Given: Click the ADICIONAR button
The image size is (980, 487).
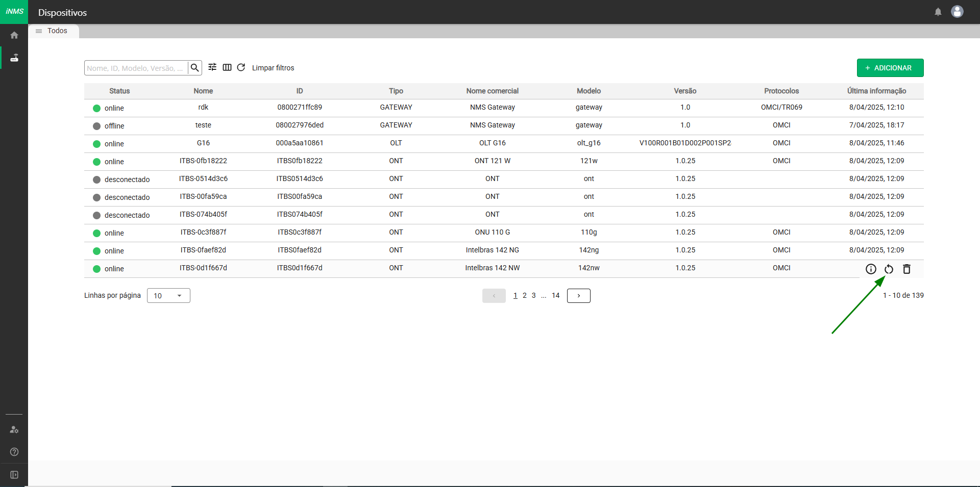Looking at the screenshot, I should [x=890, y=68].
